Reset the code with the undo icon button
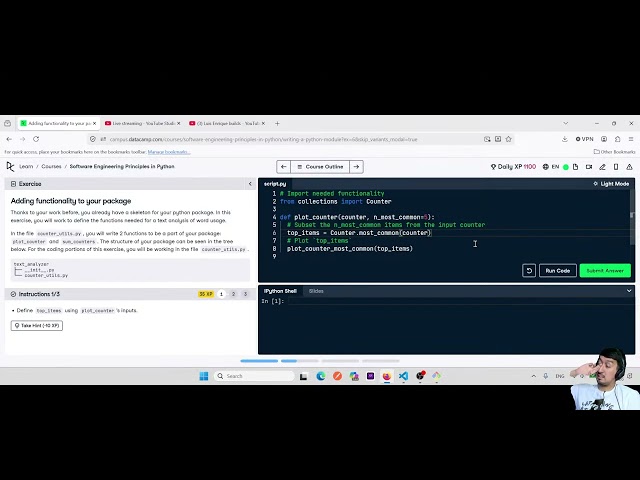The image size is (640, 480). pos(529,271)
